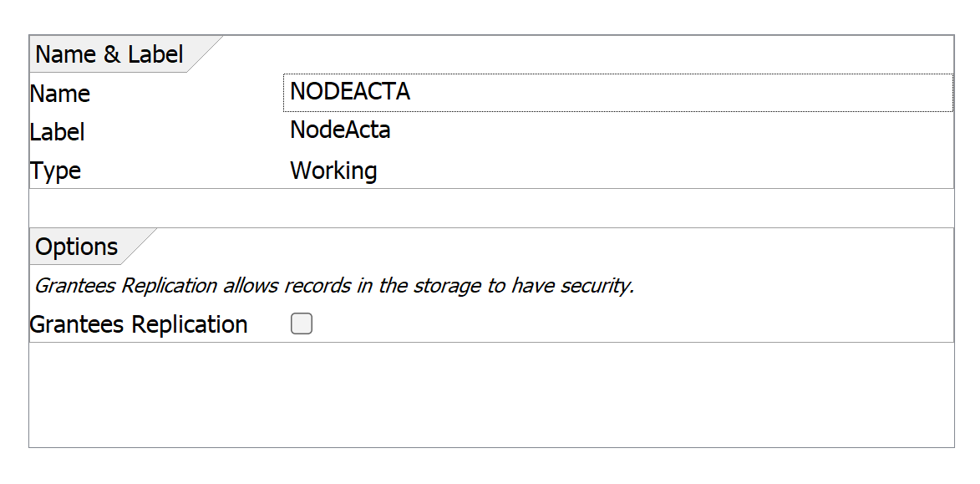Click the Name field containing NODEACTA
The height and width of the screenshot is (484, 980).
617,93
